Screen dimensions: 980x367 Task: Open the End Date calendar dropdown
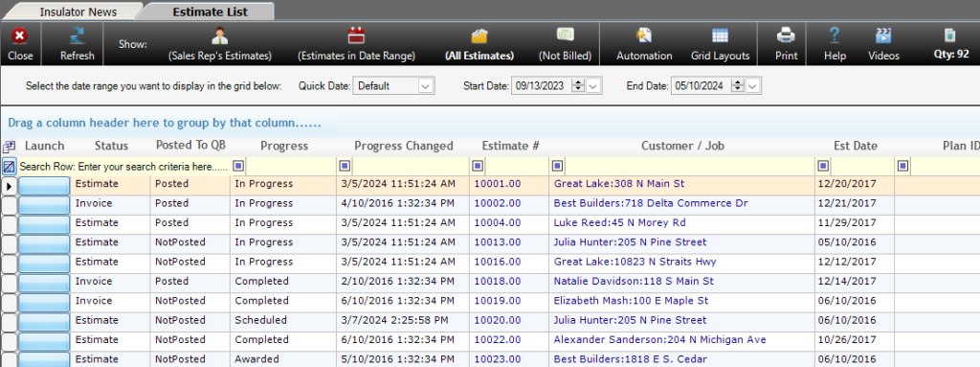(x=753, y=86)
